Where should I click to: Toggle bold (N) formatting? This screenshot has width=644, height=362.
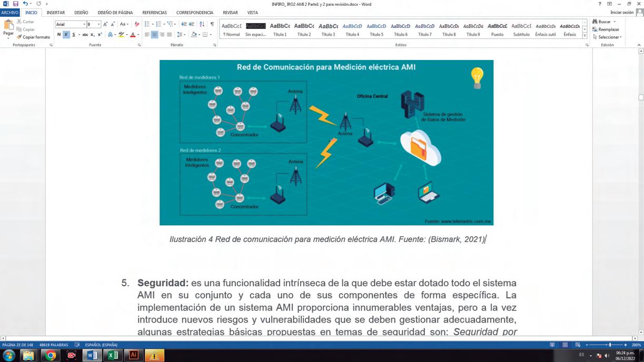pyautogui.click(x=59, y=35)
